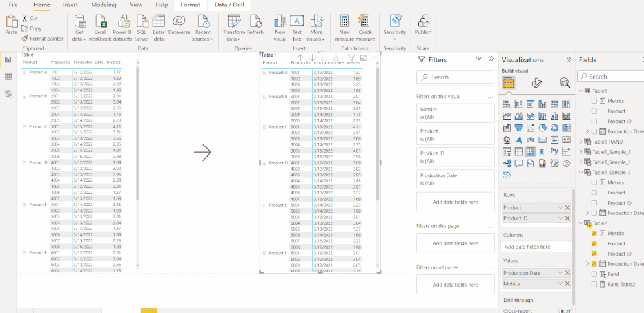Switch to the Insert ribbon tab
Image resolution: width=644 pixels, height=313 pixels.
point(70,5)
